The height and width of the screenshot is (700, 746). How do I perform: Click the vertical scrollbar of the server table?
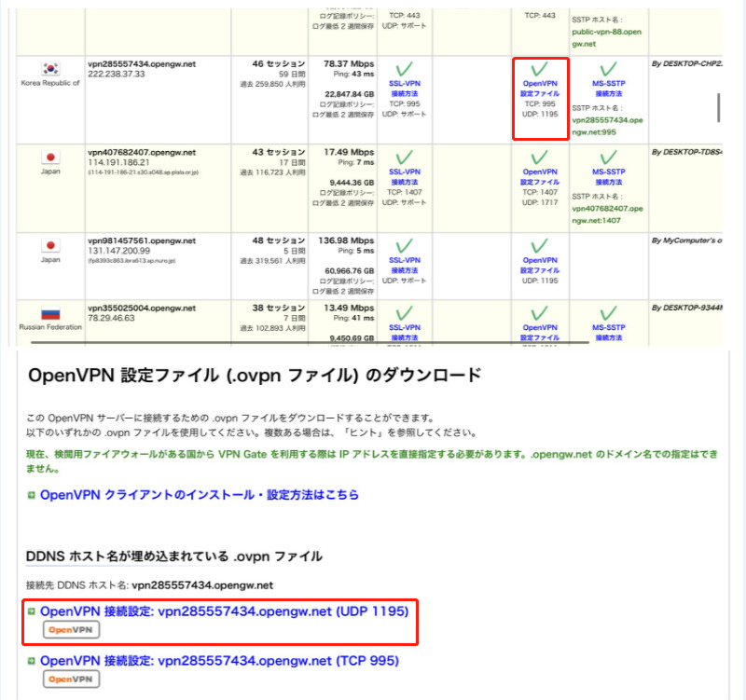pyautogui.click(x=718, y=107)
